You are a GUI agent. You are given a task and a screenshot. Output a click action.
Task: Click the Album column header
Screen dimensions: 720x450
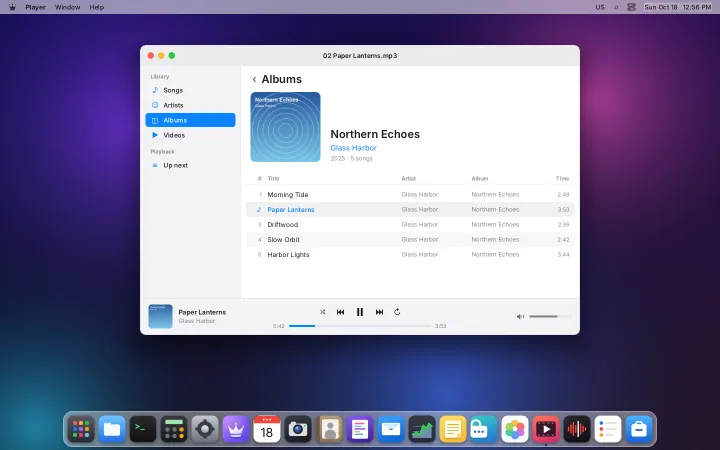click(479, 179)
